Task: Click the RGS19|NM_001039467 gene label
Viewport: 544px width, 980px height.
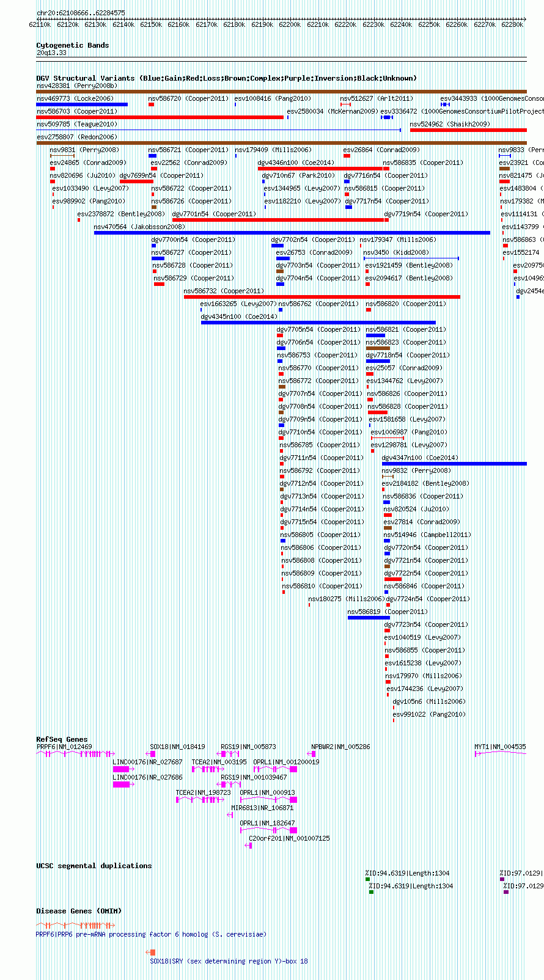Action: [254, 777]
